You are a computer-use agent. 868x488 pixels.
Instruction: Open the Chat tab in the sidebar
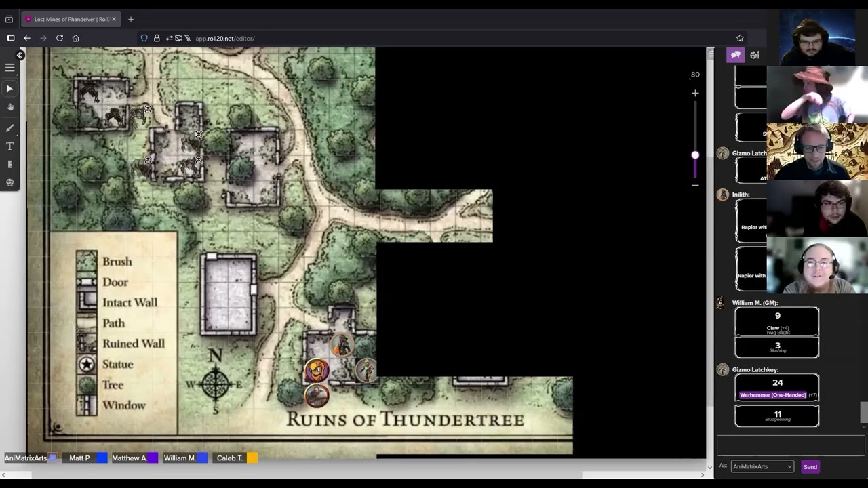(736, 55)
